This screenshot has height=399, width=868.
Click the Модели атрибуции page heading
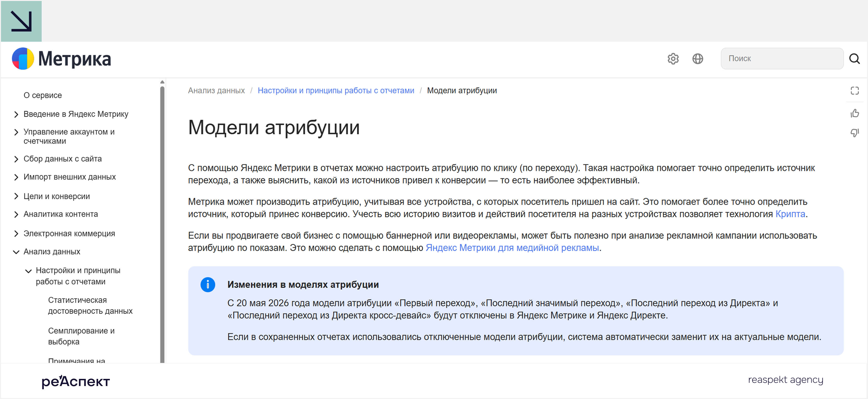click(274, 128)
